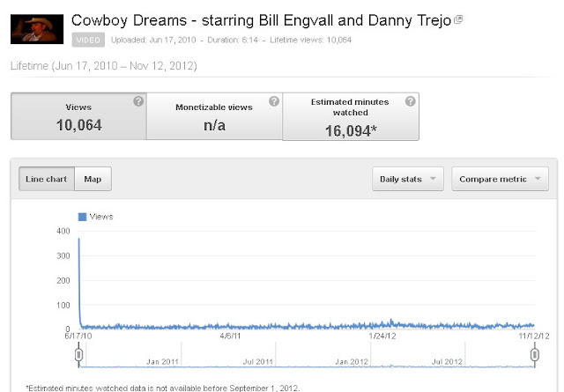Click the initial views spike on chart
Viewport: 564px width, 392px height.
(x=79, y=239)
